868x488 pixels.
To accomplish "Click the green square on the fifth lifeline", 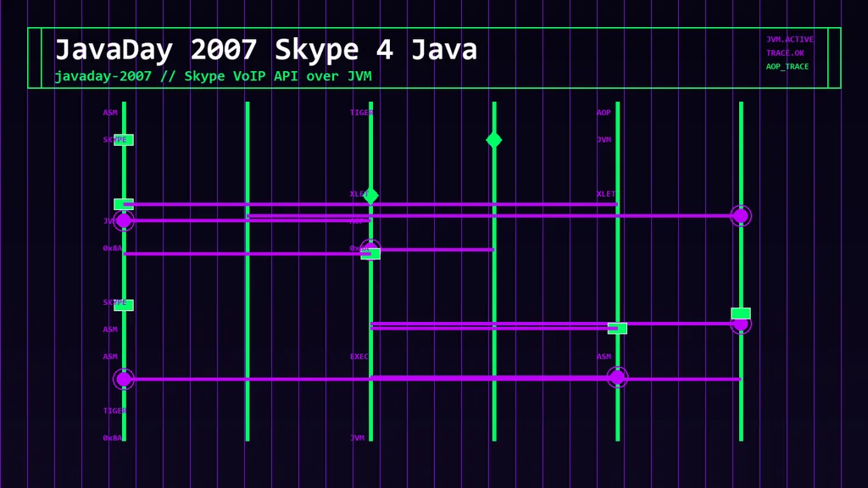I will point(617,328).
